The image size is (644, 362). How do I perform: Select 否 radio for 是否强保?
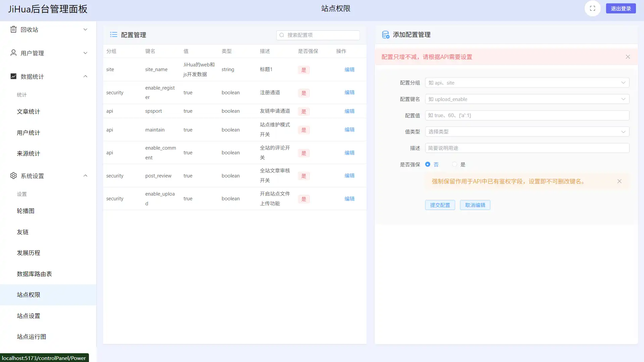[x=428, y=164]
